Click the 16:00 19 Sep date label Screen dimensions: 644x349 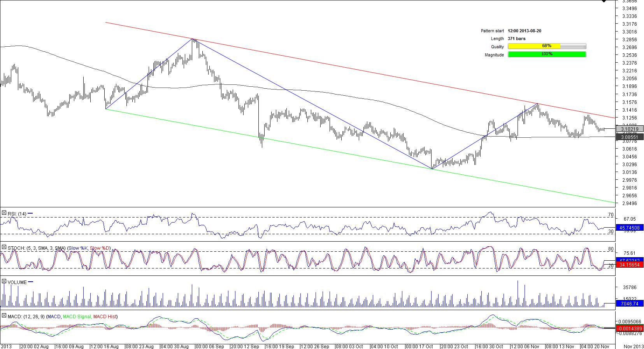(280, 346)
